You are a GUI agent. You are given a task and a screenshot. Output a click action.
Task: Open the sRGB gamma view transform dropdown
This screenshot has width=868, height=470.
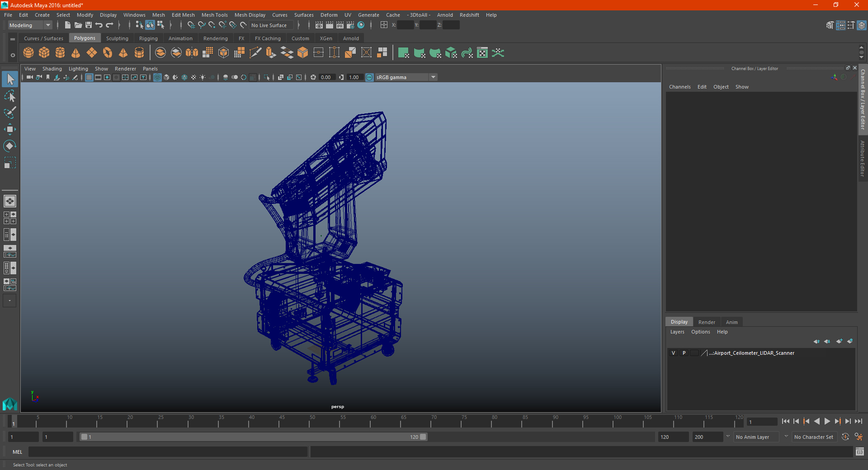406,77
